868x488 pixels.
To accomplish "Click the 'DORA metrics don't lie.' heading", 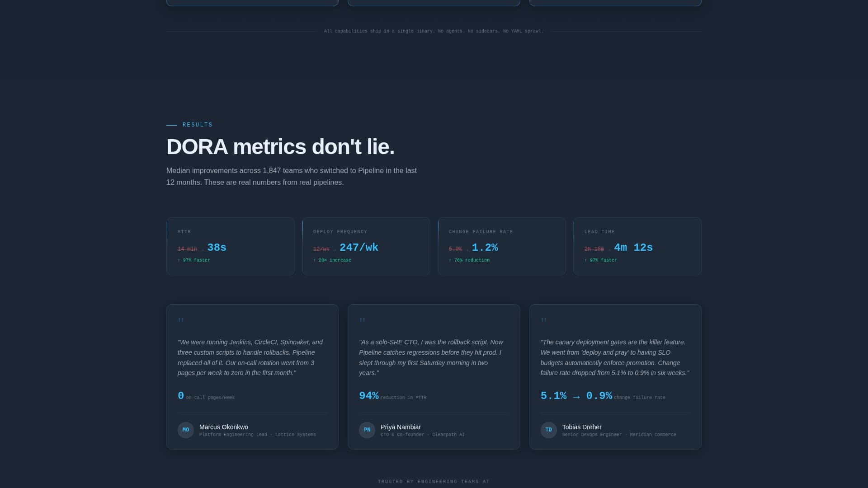I will click(x=280, y=147).
